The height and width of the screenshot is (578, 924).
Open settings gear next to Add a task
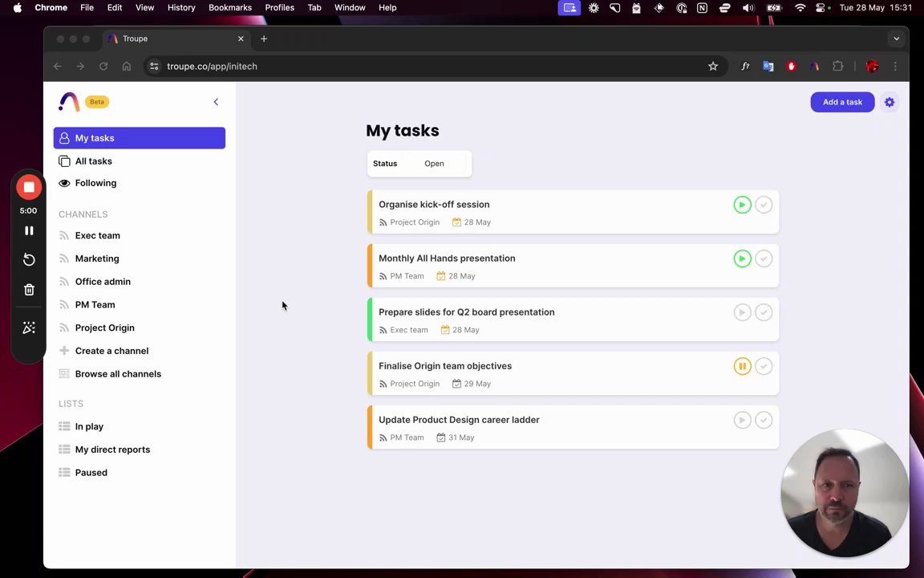pyautogui.click(x=890, y=102)
